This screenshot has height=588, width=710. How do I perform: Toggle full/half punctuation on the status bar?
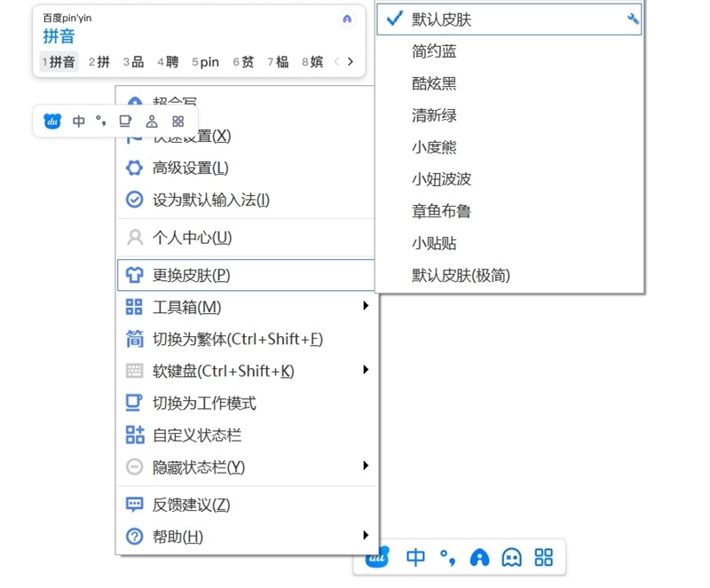[100, 122]
